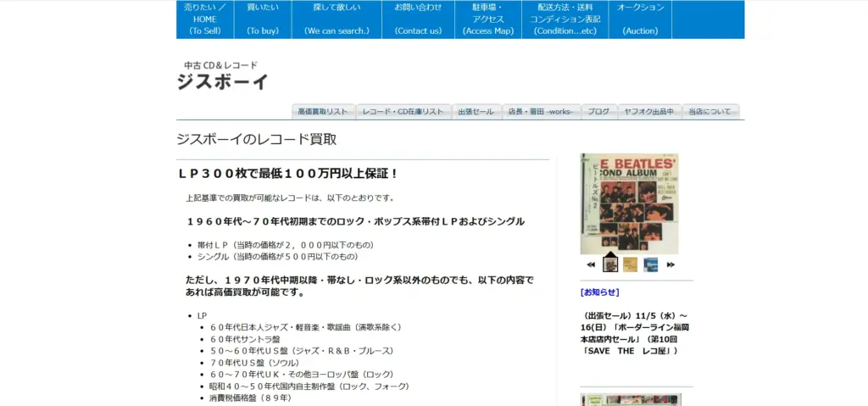Click the ジスボーイ site logo
The image size is (868, 406).
[x=222, y=81]
